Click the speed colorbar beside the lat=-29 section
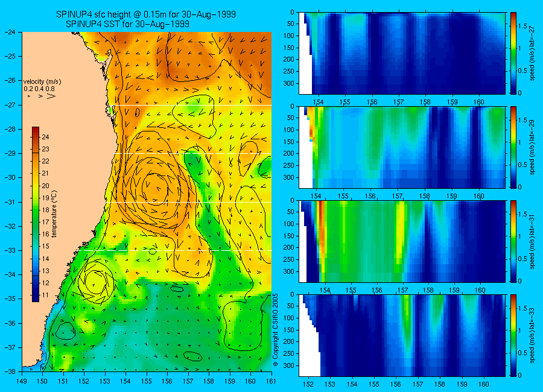543x392 pixels. tap(513, 147)
